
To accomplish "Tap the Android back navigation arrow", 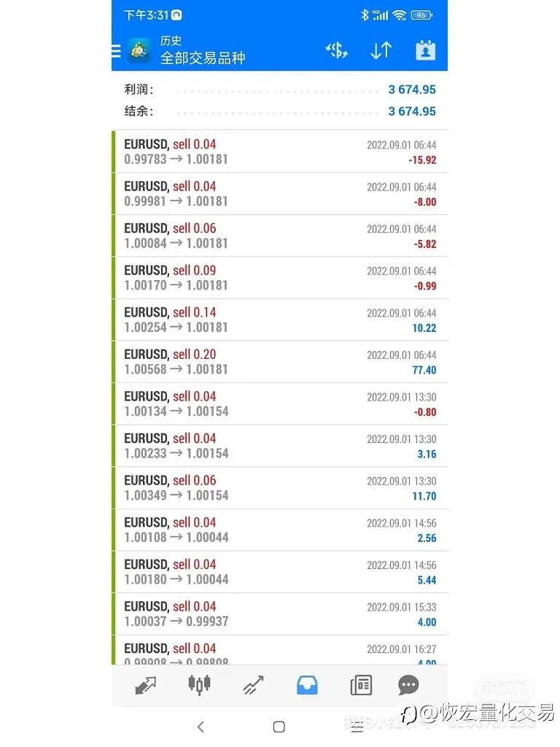I will 201,727.
